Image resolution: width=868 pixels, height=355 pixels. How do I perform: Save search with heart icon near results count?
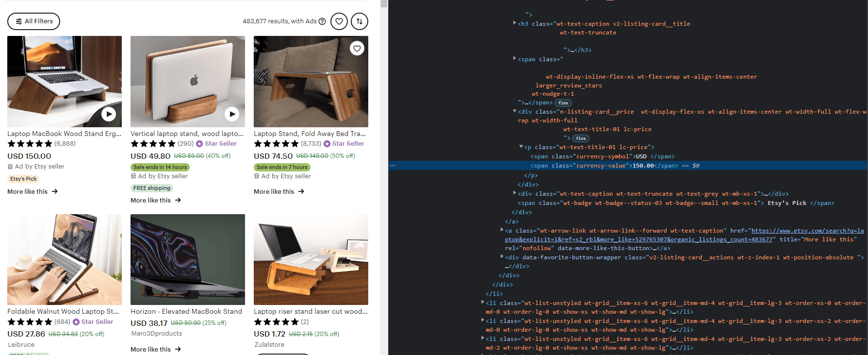click(339, 21)
